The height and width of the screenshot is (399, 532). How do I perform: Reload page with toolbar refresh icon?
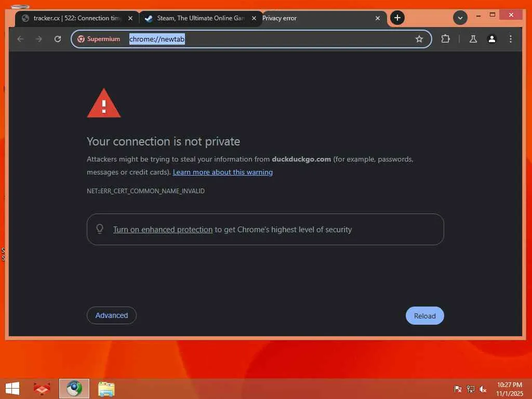[58, 39]
